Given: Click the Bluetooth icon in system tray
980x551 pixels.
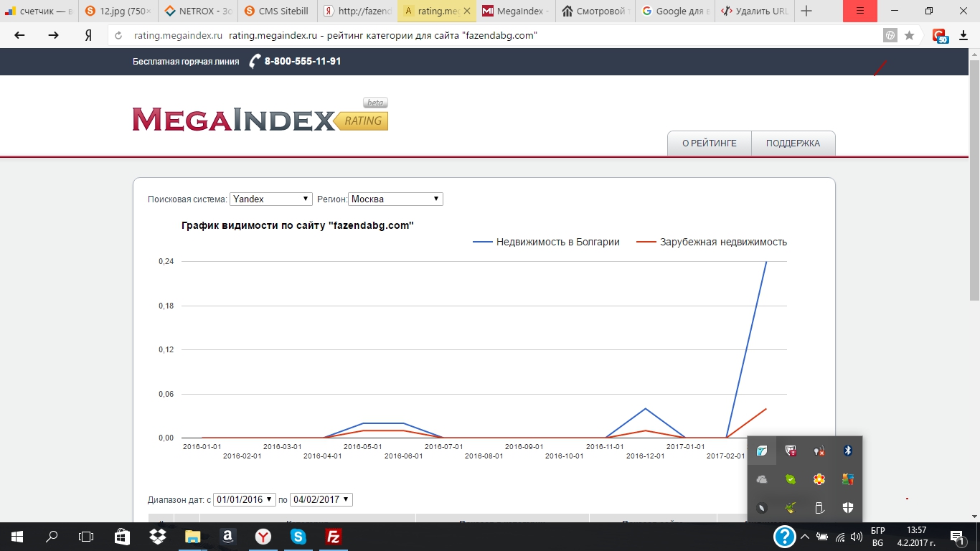Looking at the screenshot, I should [x=847, y=451].
